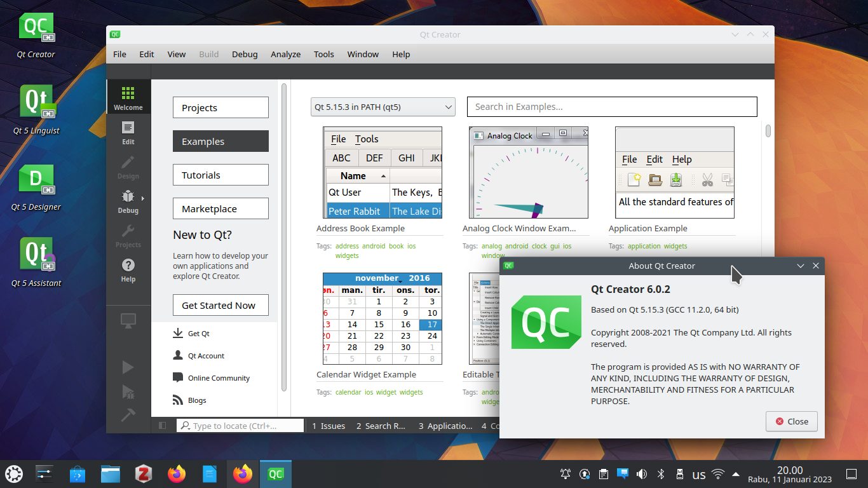Open Debug mode in sidebar
The height and width of the screenshot is (488, 868).
click(x=128, y=201)
